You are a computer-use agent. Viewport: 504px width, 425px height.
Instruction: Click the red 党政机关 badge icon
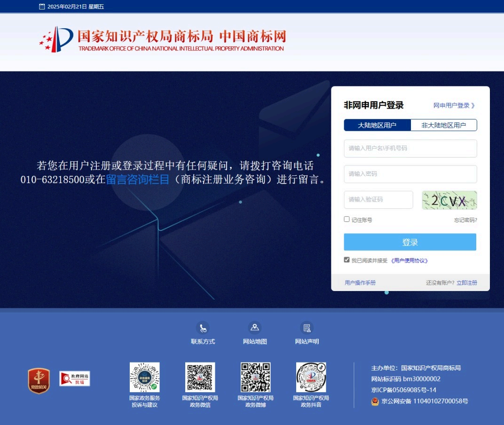39,381
